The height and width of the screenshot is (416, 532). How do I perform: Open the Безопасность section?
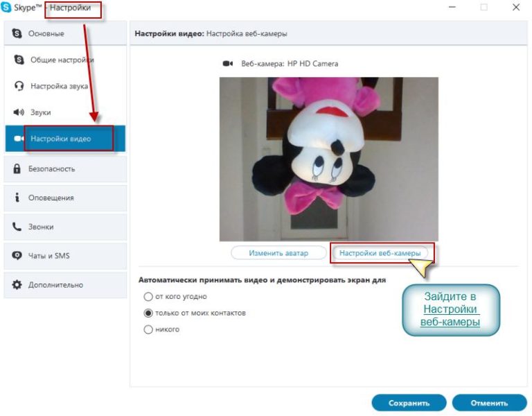pyautogui.click(x=65, y=168)
